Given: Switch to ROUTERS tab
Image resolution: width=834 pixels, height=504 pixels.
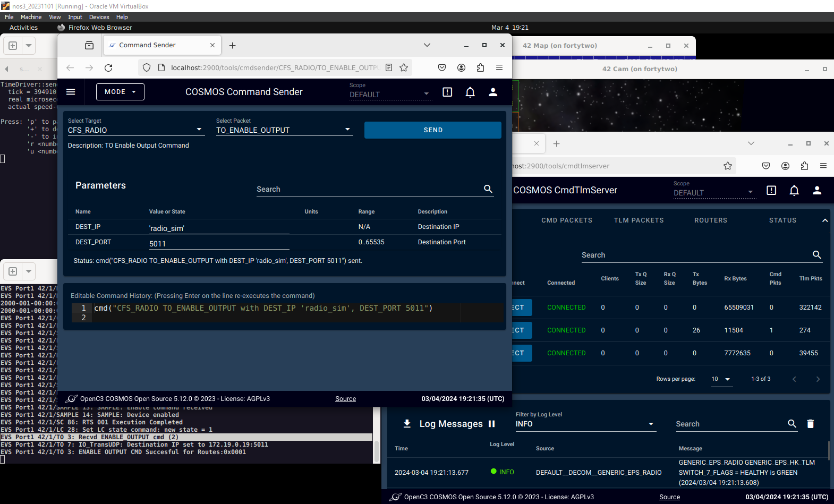Looking at the screenshot, I should coord(711,220).
